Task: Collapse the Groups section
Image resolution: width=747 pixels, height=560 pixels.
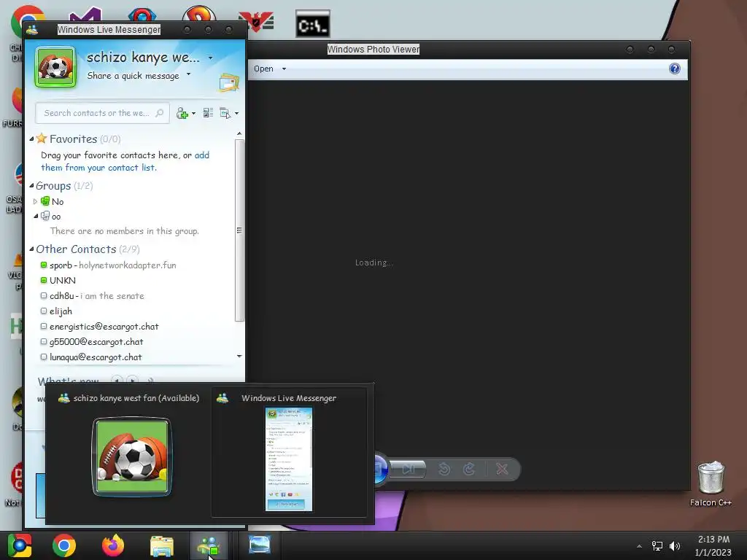Action: tap(31, 186)
